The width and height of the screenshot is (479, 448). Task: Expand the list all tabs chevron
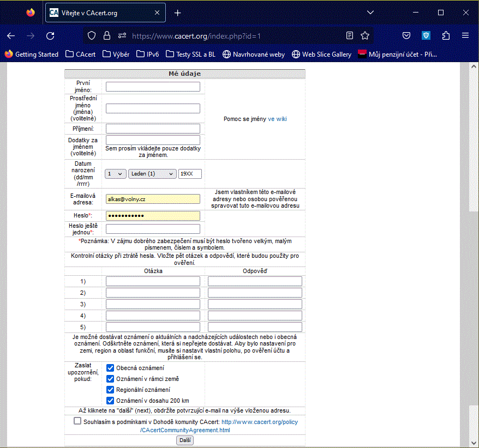370,13
